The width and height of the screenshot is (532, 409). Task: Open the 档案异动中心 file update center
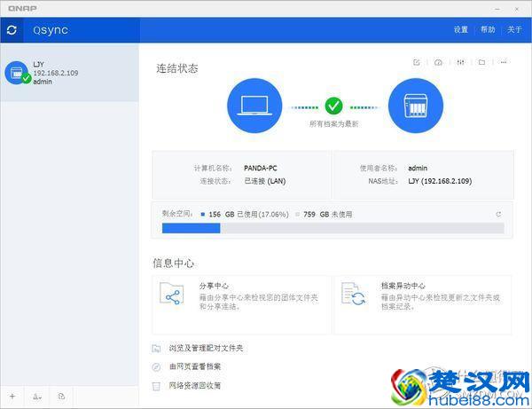(x=423, y=305)
